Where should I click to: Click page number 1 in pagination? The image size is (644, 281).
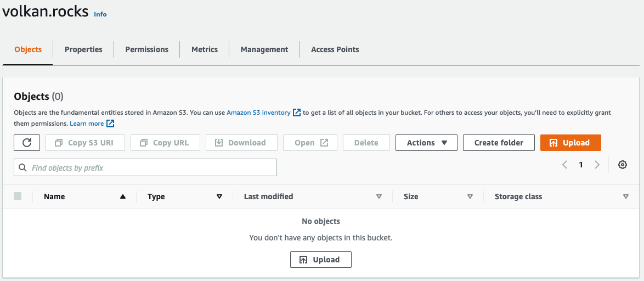click(x=581, y=165)
